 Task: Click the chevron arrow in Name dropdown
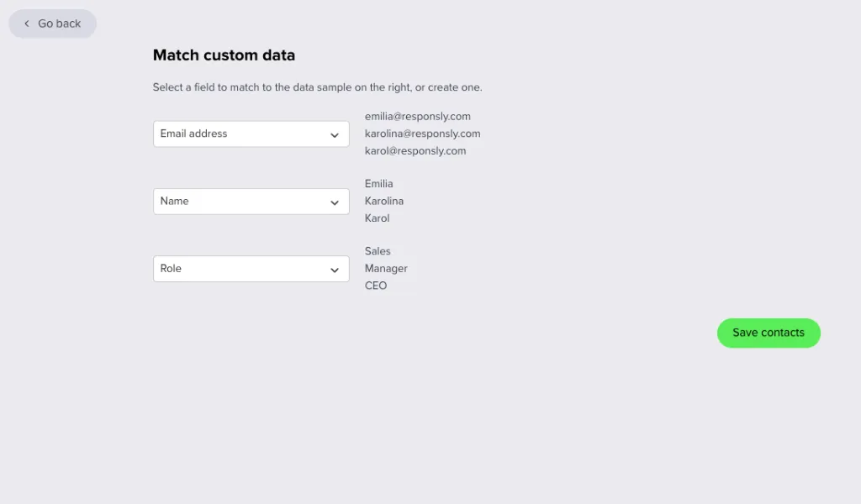[334, 202]
